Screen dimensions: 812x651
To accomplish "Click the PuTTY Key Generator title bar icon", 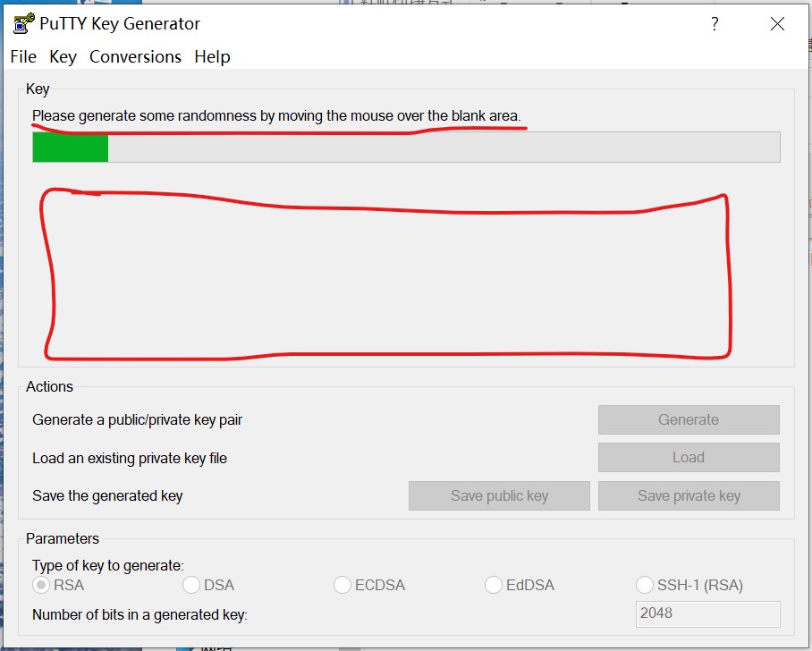I will coord(24,24).
